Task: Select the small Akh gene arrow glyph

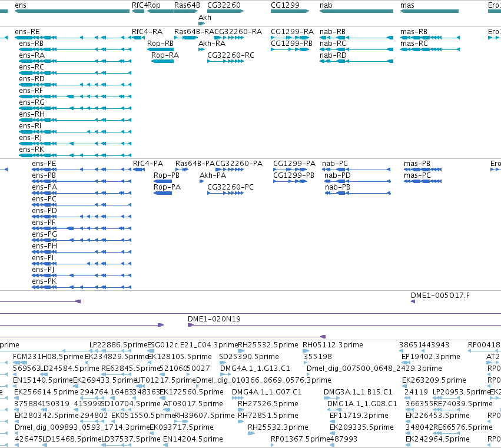Action: (201, 24)
